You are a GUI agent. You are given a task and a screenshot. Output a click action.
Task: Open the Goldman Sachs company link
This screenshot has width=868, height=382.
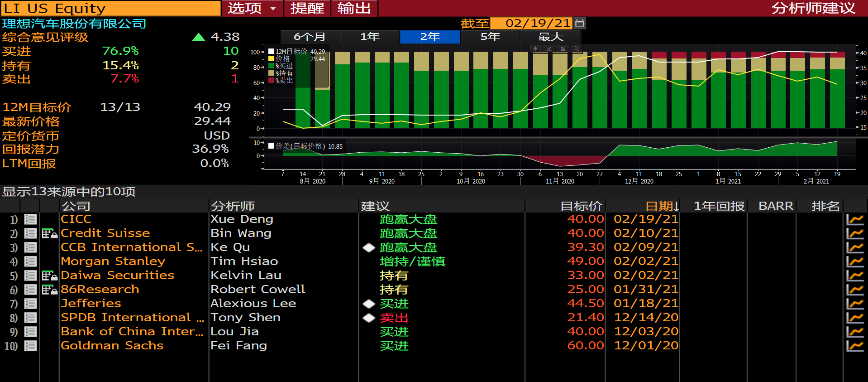coord(112,346)
